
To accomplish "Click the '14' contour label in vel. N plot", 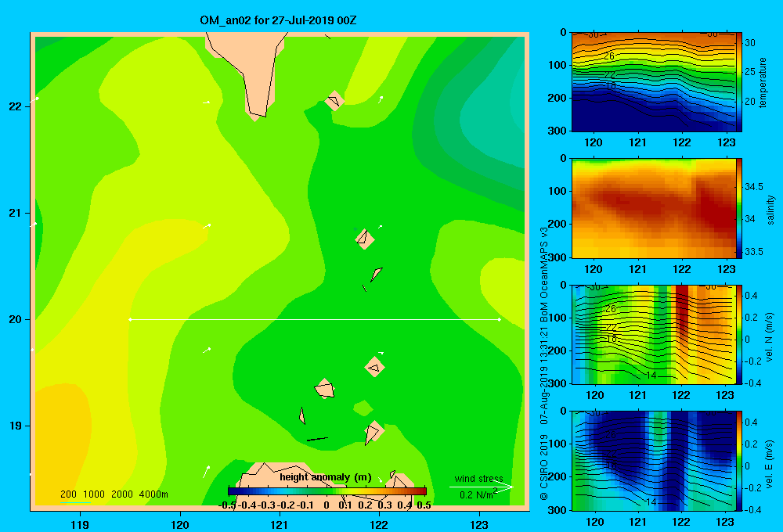I will (x=651, y=376).
